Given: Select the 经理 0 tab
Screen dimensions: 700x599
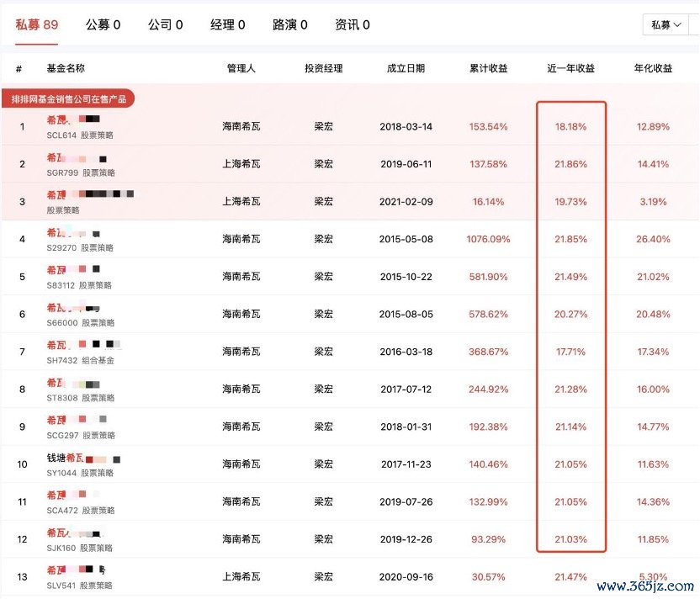Looking at the screenshot, I should (227, 25).
